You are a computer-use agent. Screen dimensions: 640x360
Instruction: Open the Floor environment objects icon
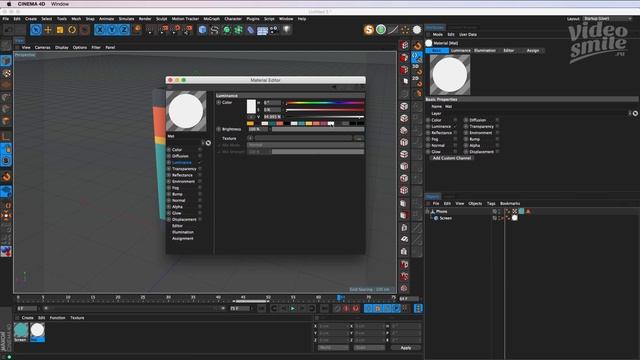(262, 30)
